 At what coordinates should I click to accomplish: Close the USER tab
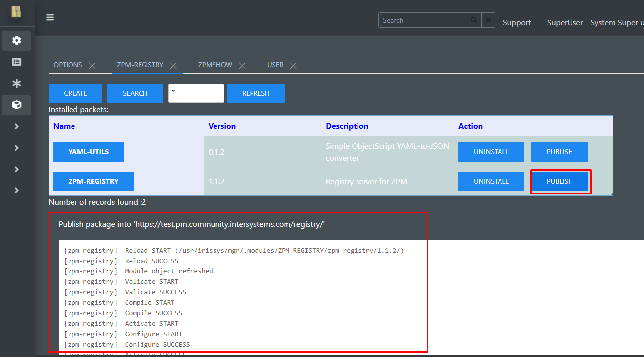293,65
